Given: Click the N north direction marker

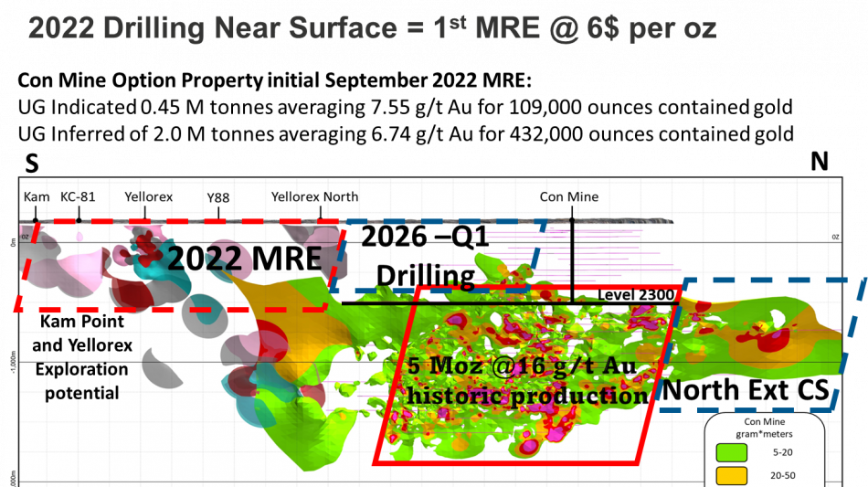Looking at the screenshot, I should click(820, 167).
